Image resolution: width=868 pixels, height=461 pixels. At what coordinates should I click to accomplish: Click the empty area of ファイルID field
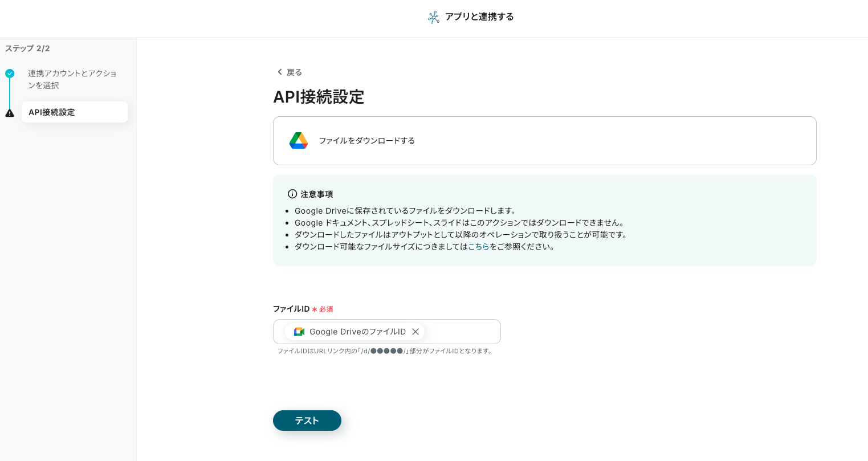(x=462, y=332)
